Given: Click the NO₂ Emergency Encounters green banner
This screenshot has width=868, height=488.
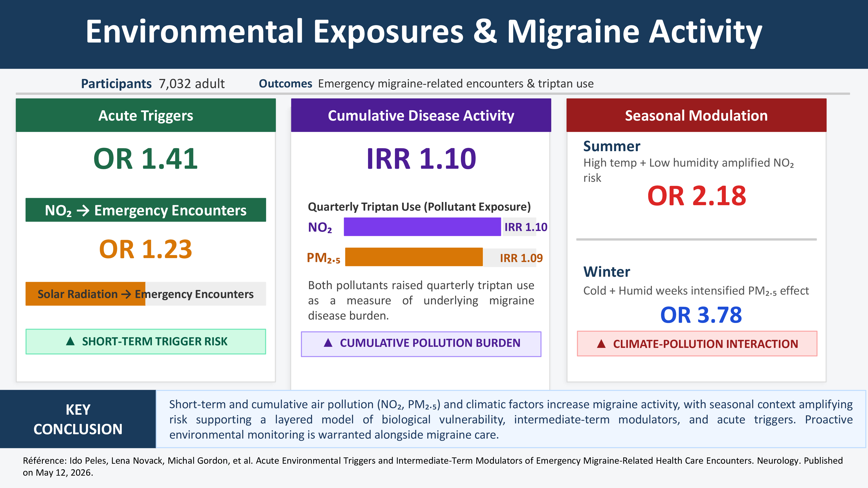Looking at the screenshot, I should (146, 210).
